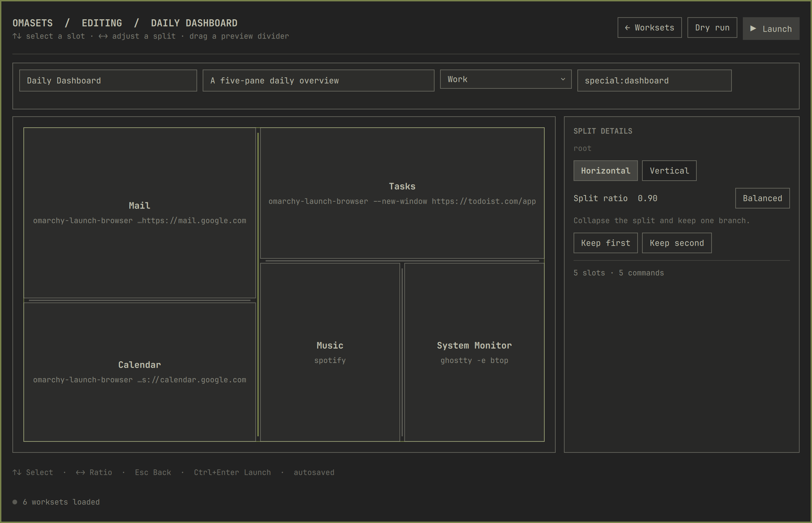Select the Music slot

(x=330, y=352)
